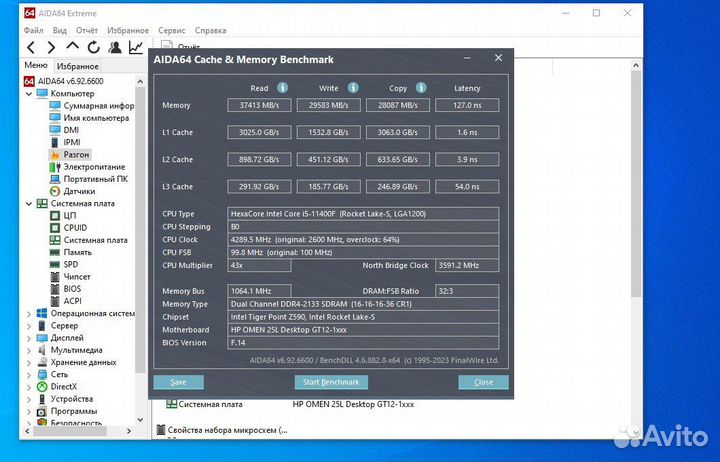This screenshot has width=720, height=462.
Task: Open the Вид menu
Action: (x=60, y=30)
